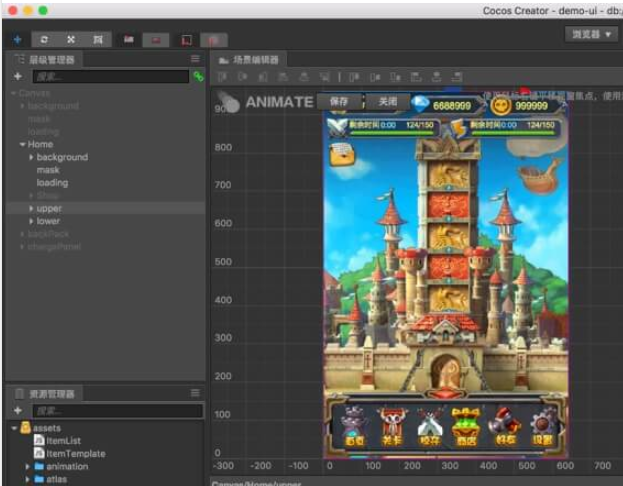This screenshot has height=486, width=623.
Task: Click the first distribute icon after the separator
Action: click(354, 77)
